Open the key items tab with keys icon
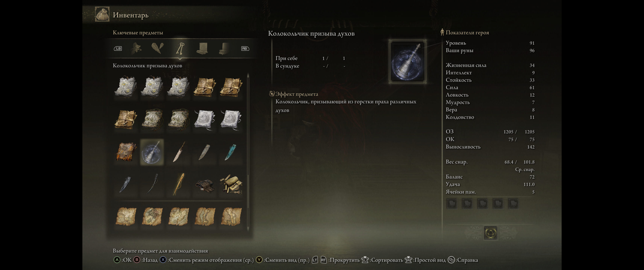 [x=180, y=49]
